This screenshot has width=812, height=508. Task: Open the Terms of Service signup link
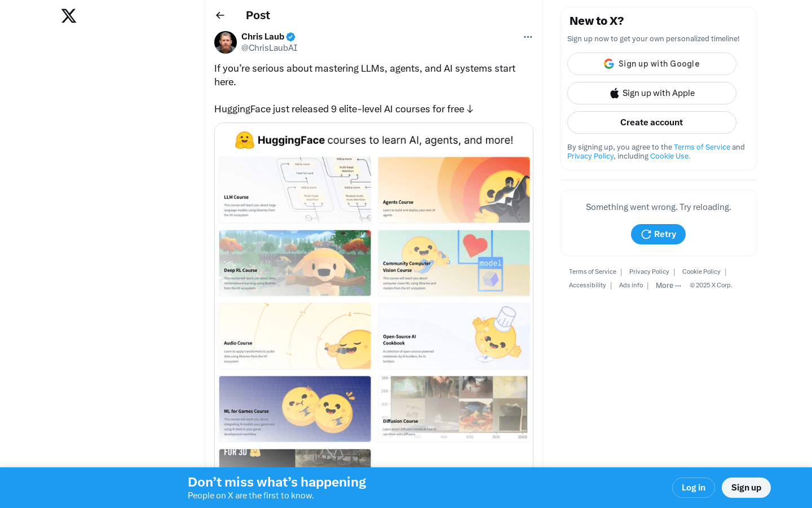click(x=702, y=147)
